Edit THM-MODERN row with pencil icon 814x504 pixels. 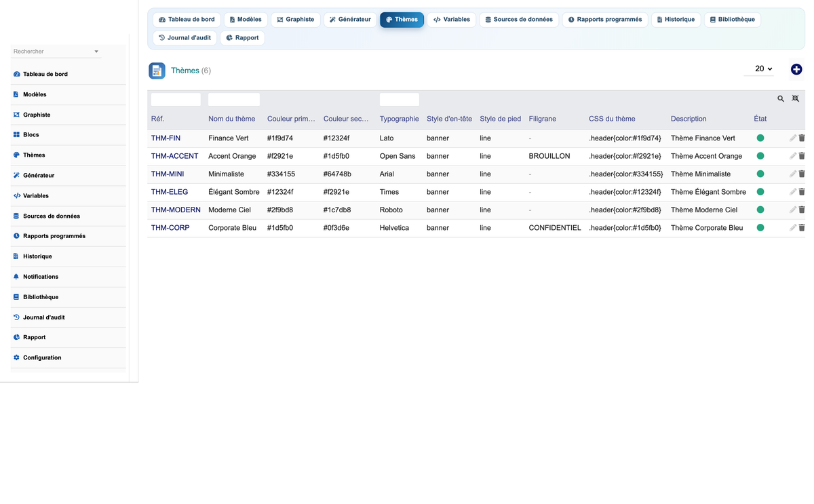pyautogui.click(x=793, y=210)
